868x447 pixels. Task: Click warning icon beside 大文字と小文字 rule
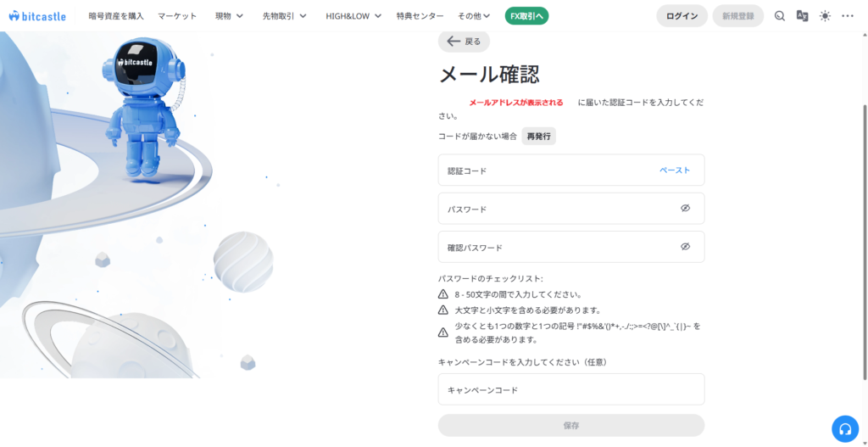point(442,310)
